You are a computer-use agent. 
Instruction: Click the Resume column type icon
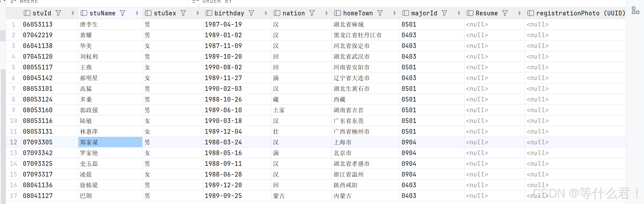tap(470, 13)
